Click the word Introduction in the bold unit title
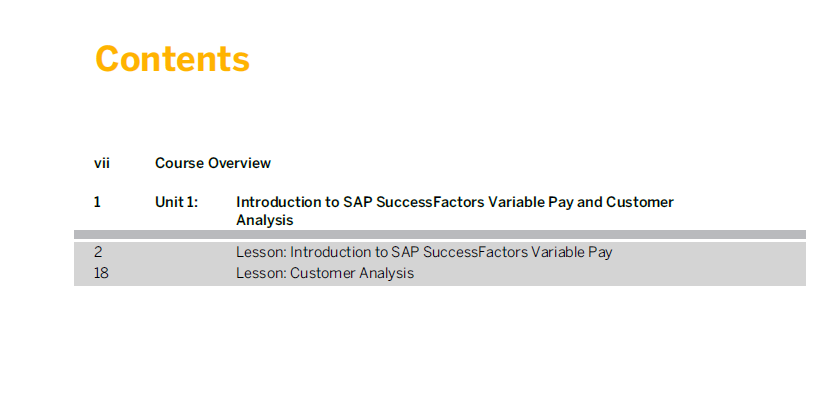The height and width of the screenshot is (412, 828). coord(280,202)
